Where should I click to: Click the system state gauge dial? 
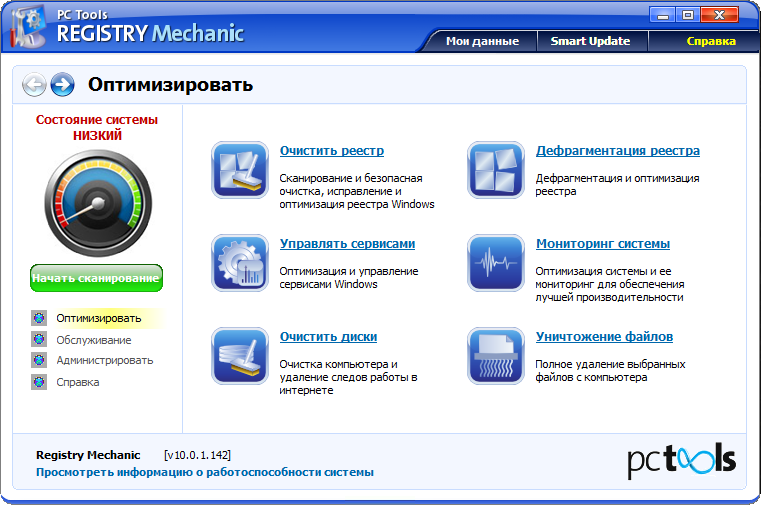tap(98, 203)
